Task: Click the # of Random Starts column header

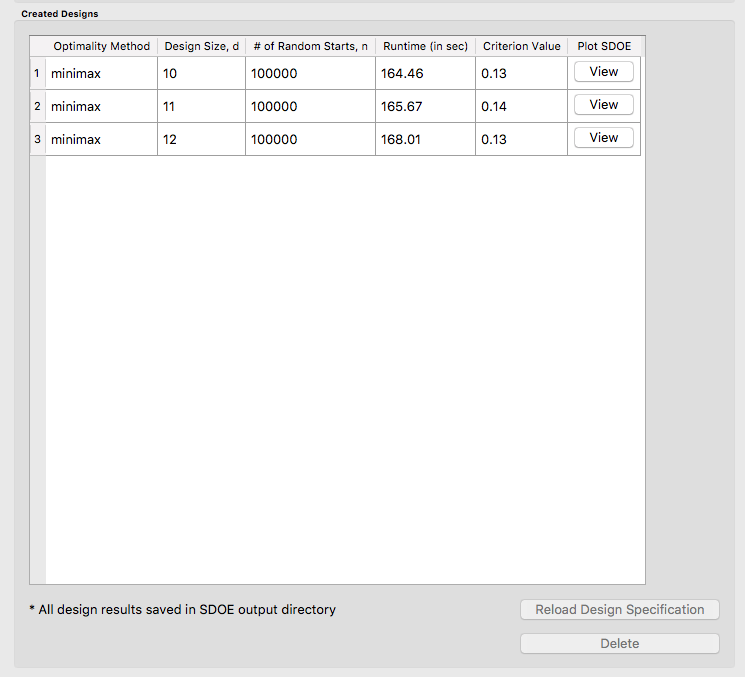Action: tap(310, 46)
